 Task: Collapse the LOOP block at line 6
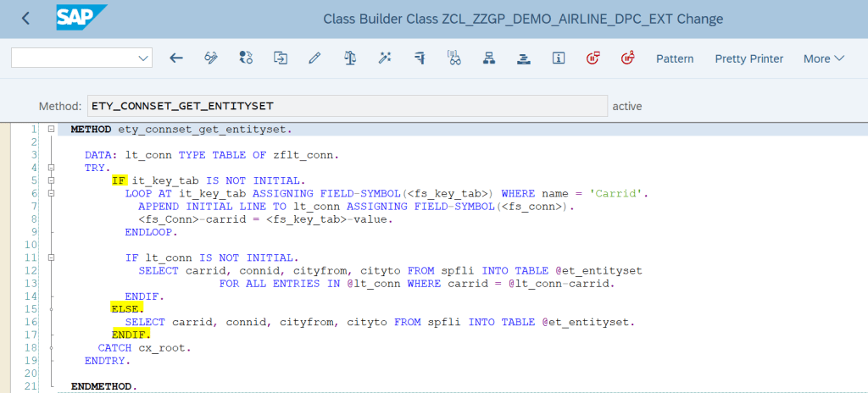coord(51,194)
